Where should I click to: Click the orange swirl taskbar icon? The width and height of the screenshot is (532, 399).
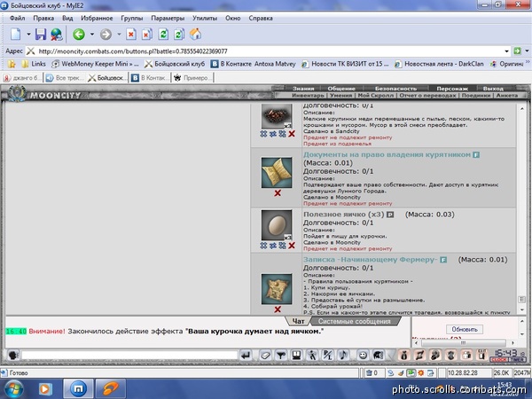coord(111,389)
